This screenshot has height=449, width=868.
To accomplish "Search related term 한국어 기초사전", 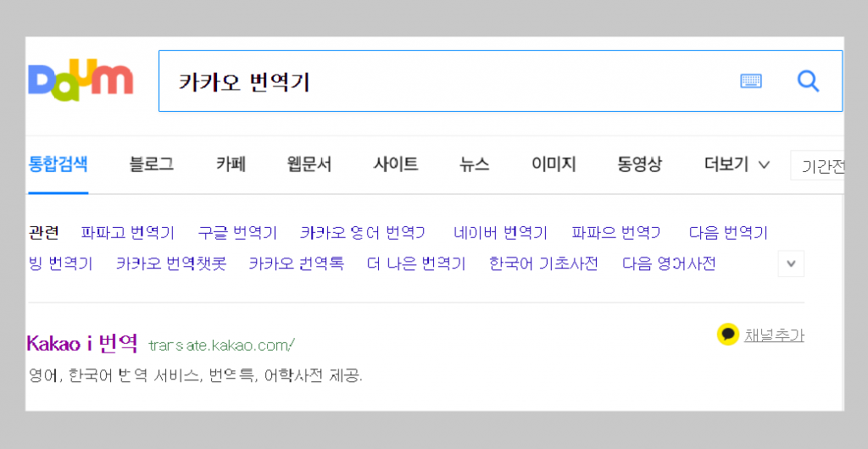I will pyautogui.click(x=543, y=263).
